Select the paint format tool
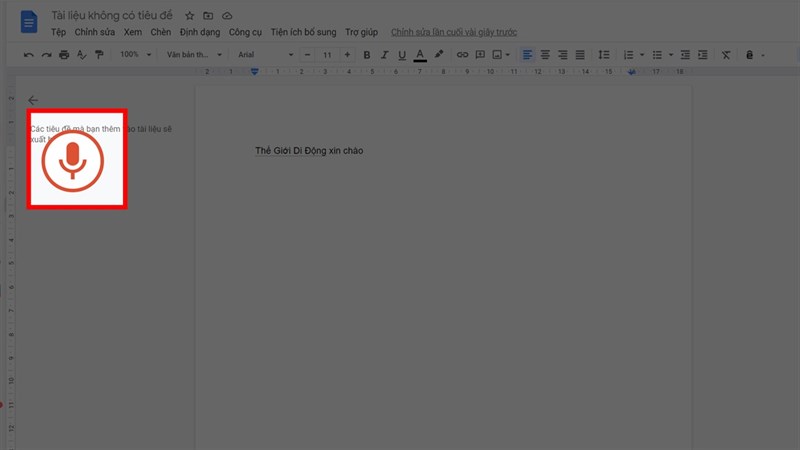The image size is (800, 450). [99, 55]
